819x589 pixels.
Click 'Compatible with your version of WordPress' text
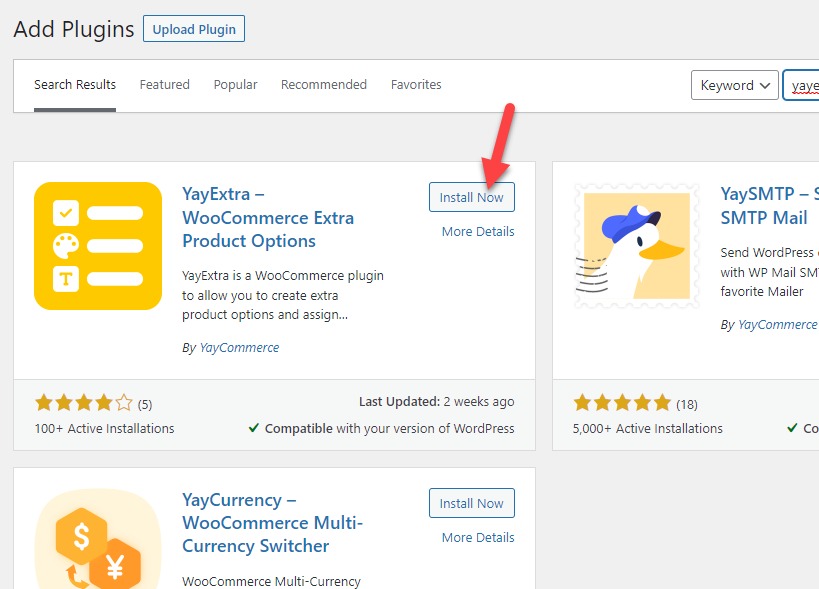389,429
